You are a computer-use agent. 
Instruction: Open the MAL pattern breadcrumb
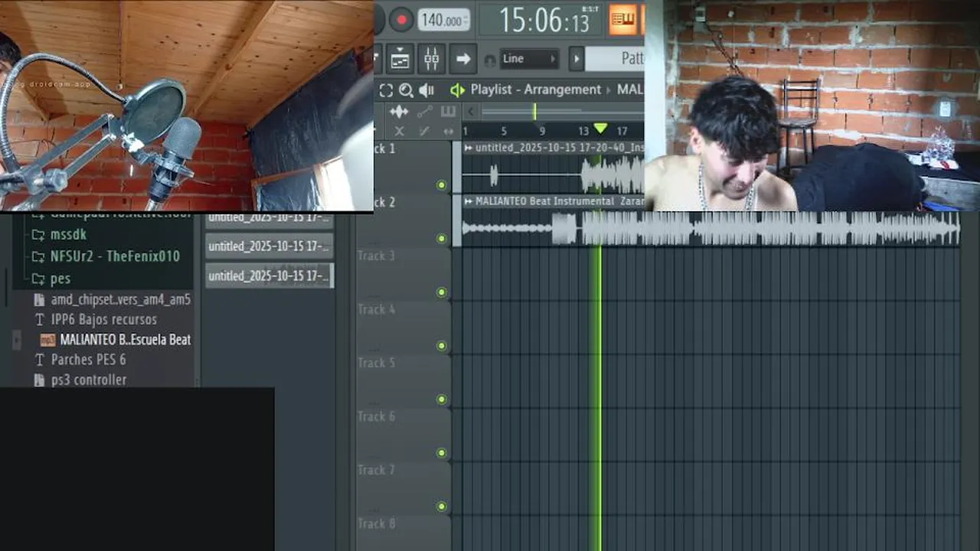tap(630, 90)
